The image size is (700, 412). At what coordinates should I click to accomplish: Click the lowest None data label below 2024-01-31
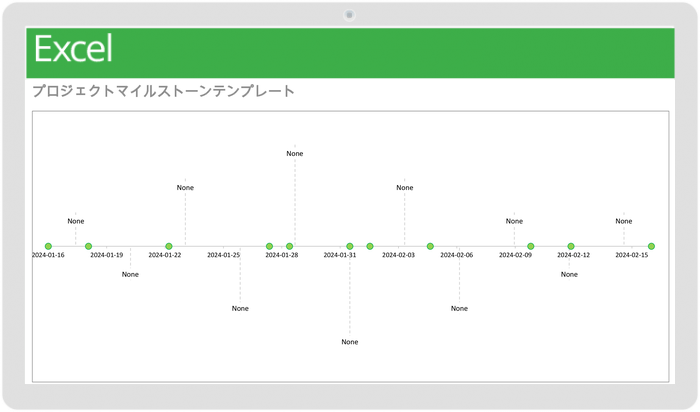tap(350, 342)
